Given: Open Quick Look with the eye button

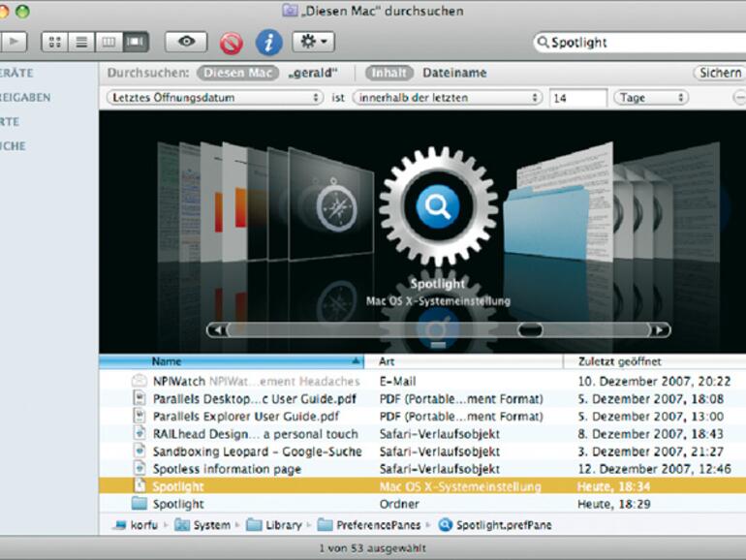Looking at the screenshot, I should [186, 42].
